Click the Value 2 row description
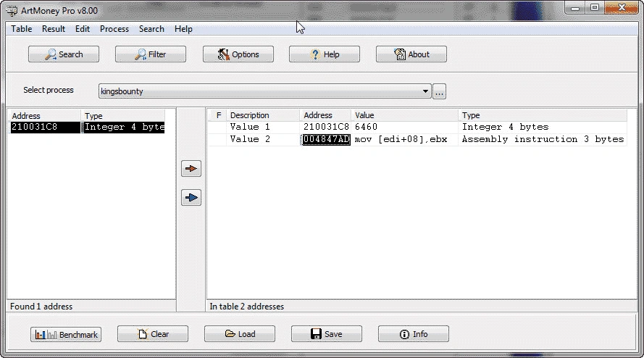 pos(250,139)
